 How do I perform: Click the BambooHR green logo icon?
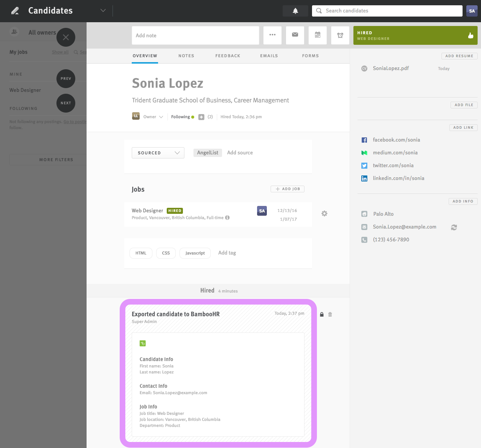click(143, 343)
